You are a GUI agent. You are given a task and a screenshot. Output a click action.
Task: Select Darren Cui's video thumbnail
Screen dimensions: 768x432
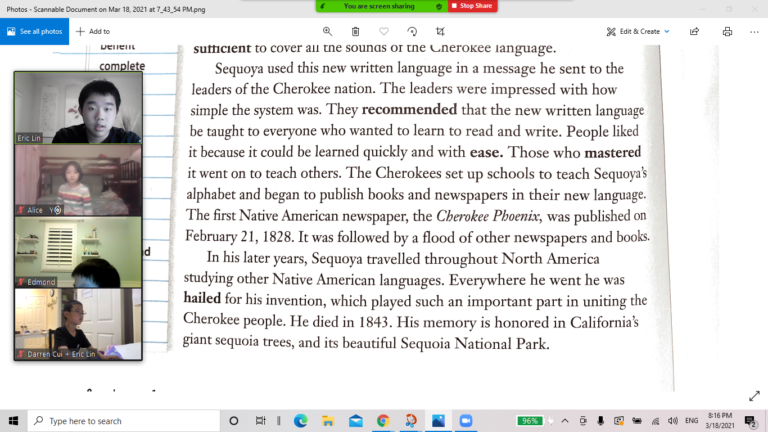click(x=78, y=324)
